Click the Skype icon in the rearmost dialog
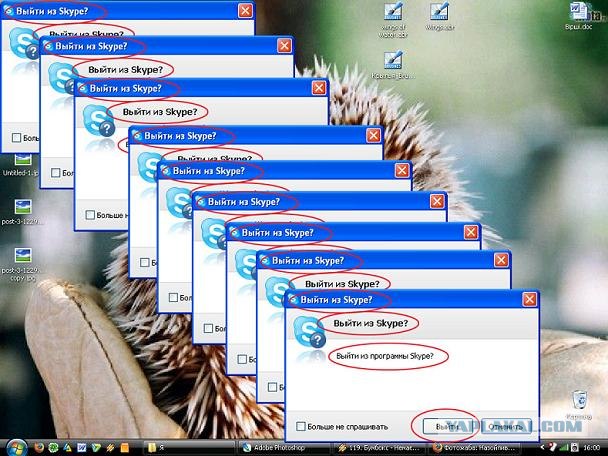This screenshot has height=456, width=608. coord(23,43)
